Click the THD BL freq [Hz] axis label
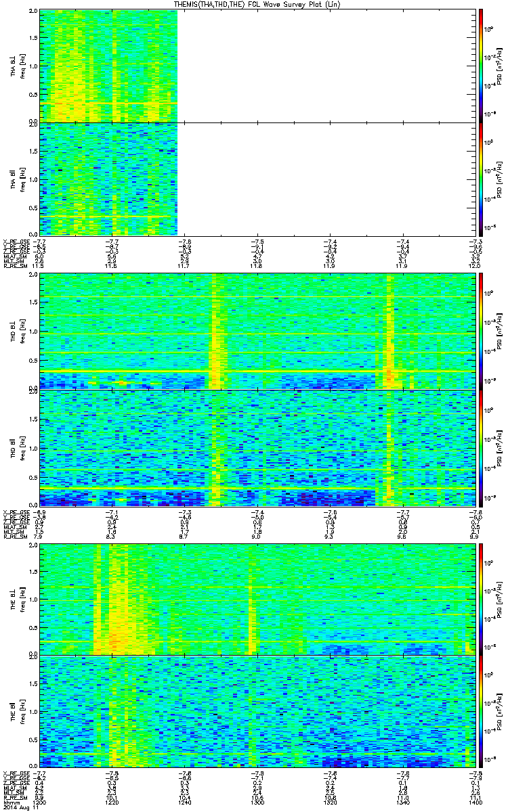Image resolution: width=508 pixels, height=812 pixels. pyautogui.click(x=22, y=331)
